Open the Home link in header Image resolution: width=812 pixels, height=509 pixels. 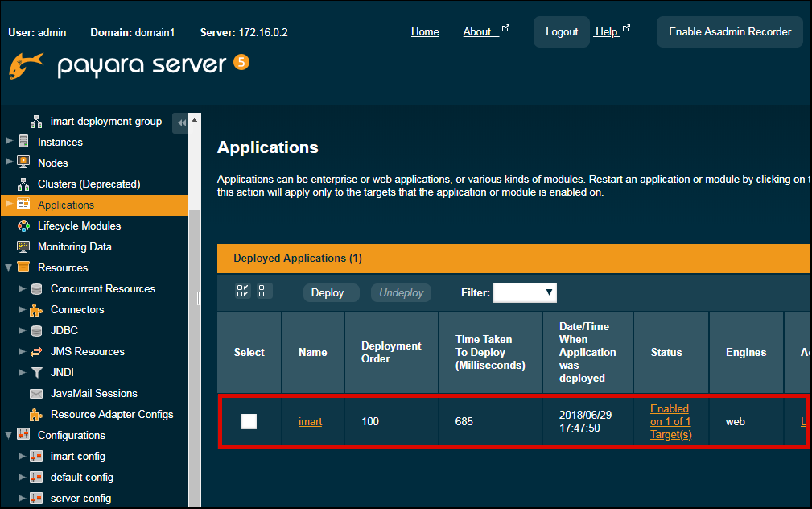[425, 32]
